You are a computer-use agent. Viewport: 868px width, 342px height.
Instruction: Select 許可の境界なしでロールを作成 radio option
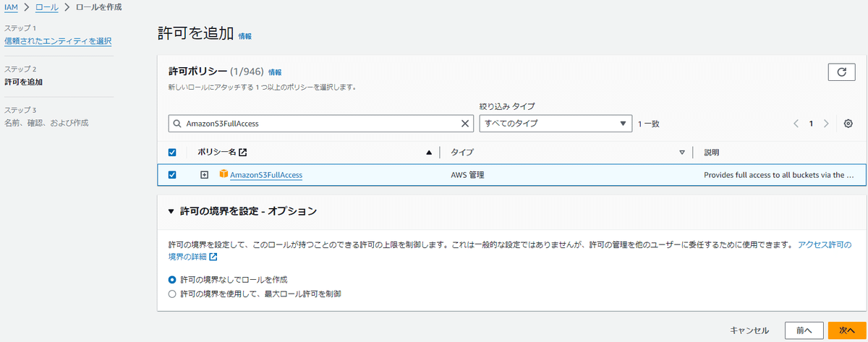(x=172, y=279)
